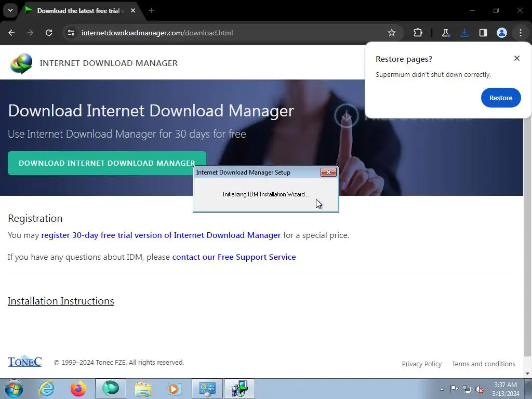Screen dimensions: 532x399
Task: Open the Windows Start menu
Action: tap(14, 389)
